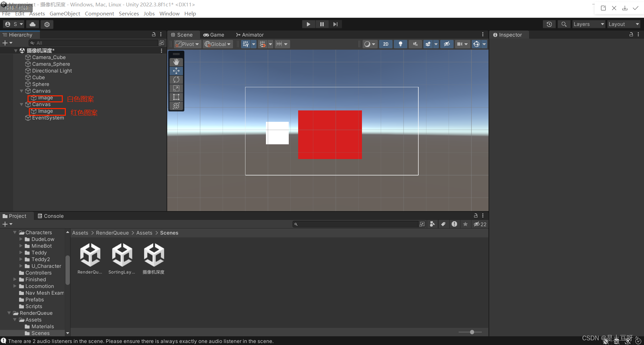Open the Undo History icon
The width and height of the screenshot is (644, 345).
click(549, 24)
